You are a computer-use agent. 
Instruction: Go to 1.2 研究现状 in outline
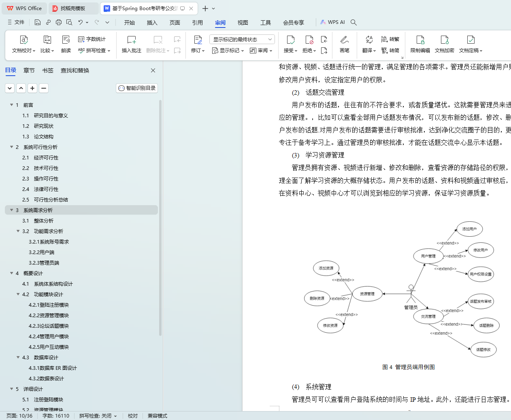pyautogui.click(x=38, y=126)
